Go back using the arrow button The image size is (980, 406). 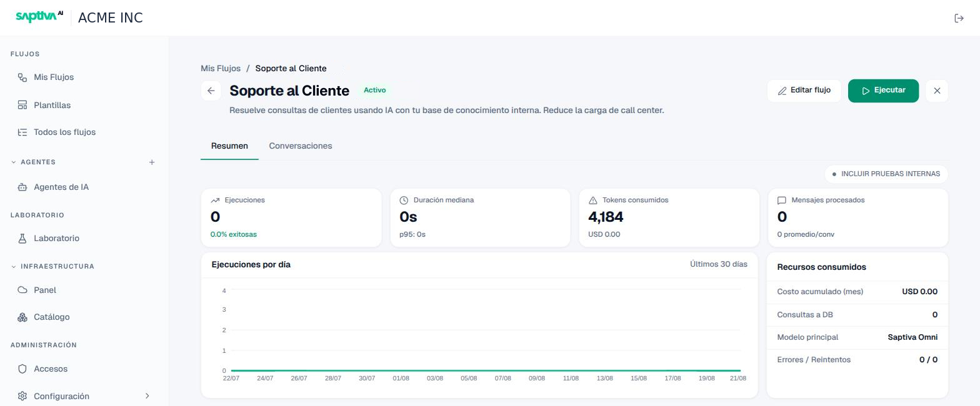click(211, 91)
